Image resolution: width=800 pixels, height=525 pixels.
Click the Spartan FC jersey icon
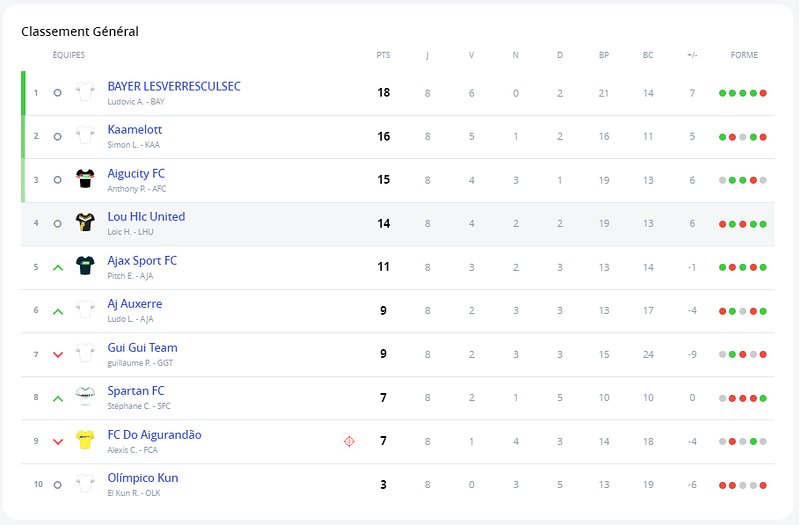85,396
